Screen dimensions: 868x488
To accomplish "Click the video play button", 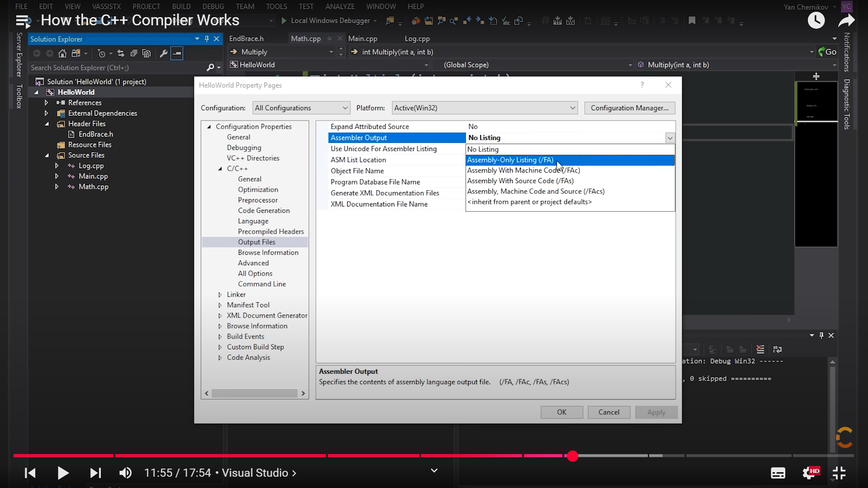I will pyautogui.click(x=63, y=473).
